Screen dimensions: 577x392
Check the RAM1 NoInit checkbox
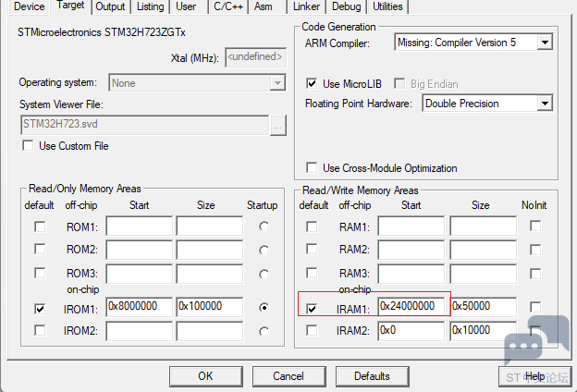point(535,226)
